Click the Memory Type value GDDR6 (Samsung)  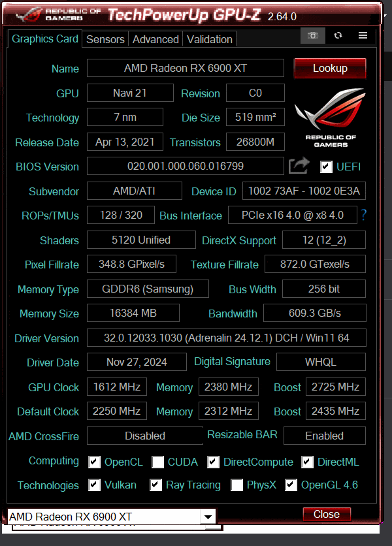[x=148, y=289]
